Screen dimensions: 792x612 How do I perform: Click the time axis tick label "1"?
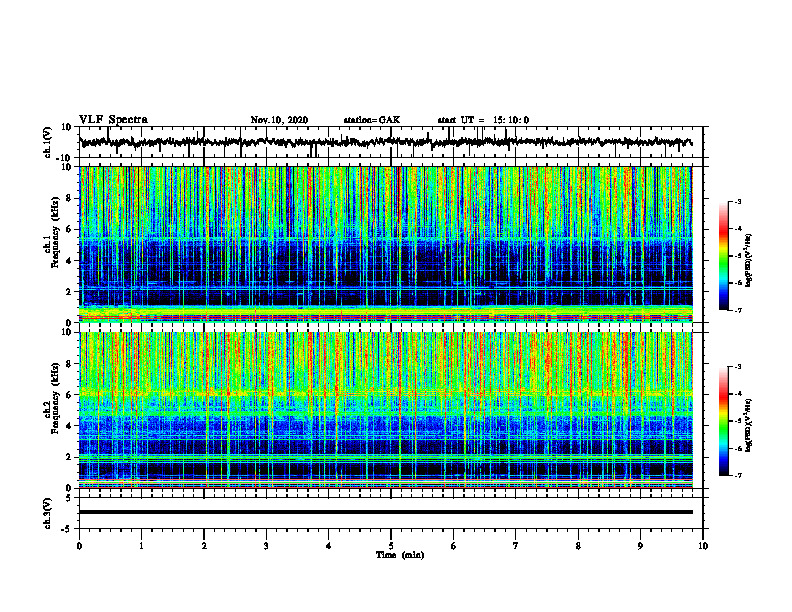[x=141, y=546]
